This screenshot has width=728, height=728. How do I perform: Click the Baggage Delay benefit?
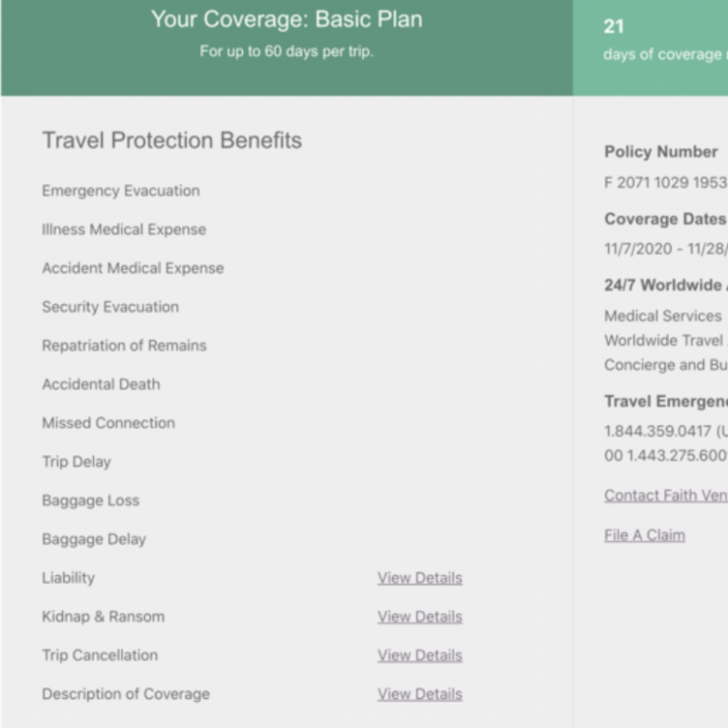tap(94, 539)
